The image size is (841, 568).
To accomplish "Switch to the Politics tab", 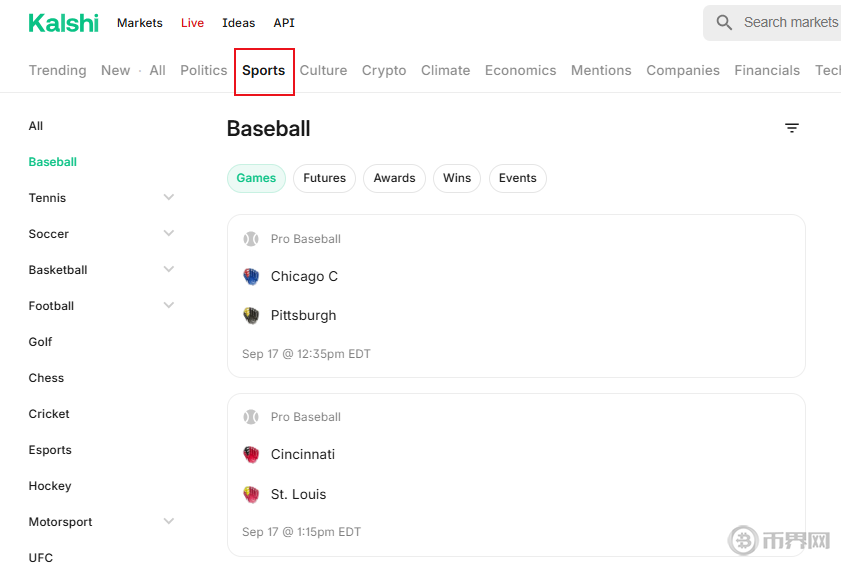I will 204,70.
